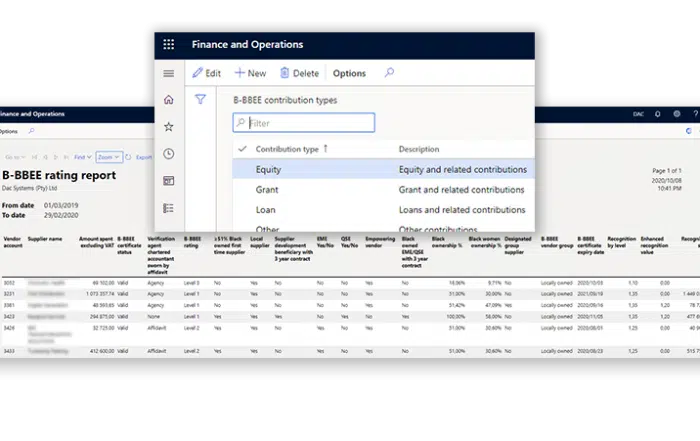Open the app launcher waffle icon
This screenshot has height=441, width=700.
168,45
